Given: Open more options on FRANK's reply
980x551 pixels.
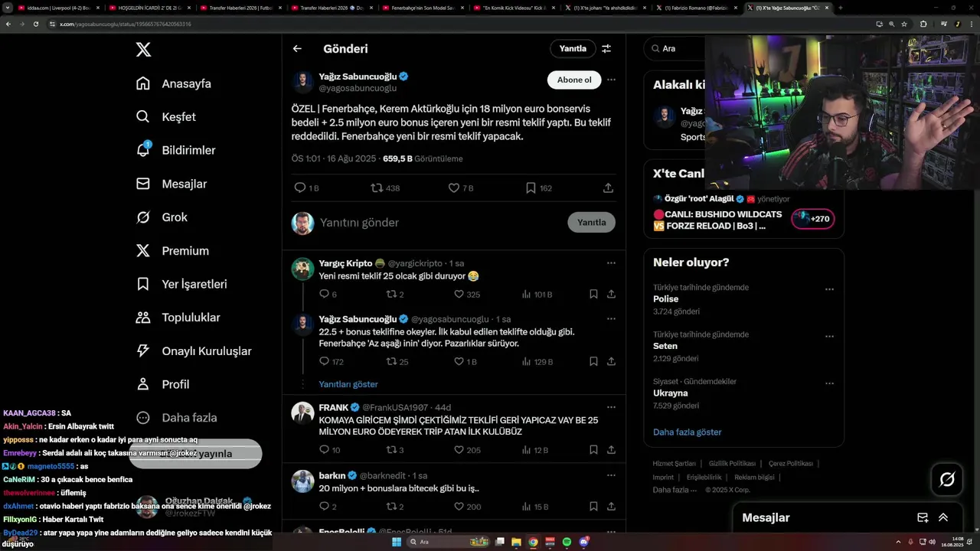Looking at the screenshot, I should [x=611, y=408].
